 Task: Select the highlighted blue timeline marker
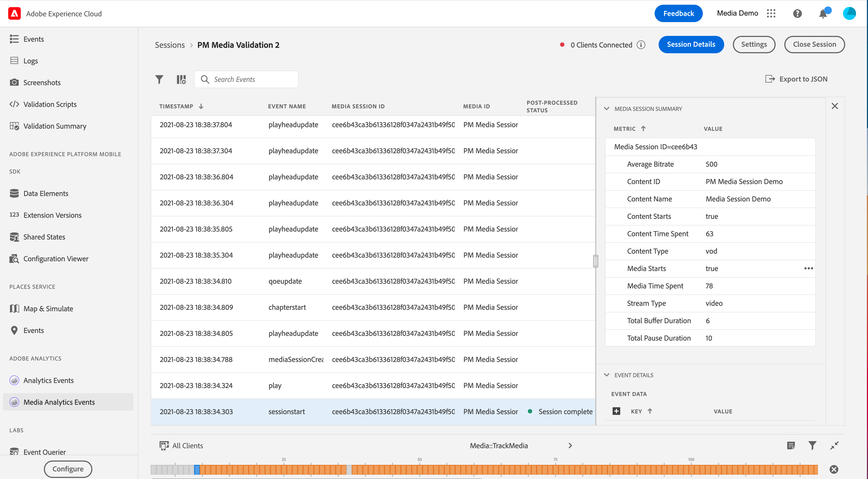[x=197, y=470]
